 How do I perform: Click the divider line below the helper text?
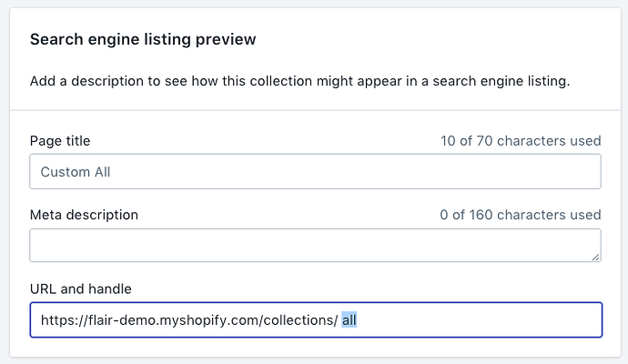click(314, 110)
